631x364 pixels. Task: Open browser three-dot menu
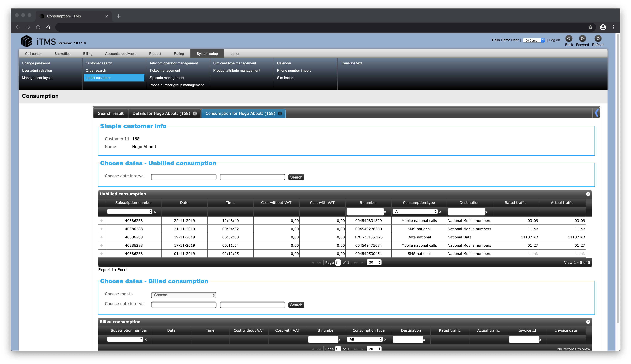pos(613,27)
